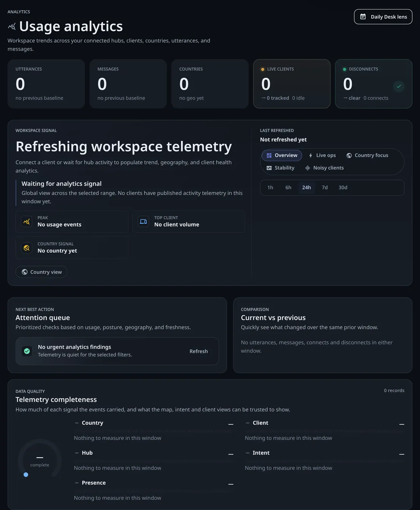420x510 pixels.
Task: Click the Live Clients card
Action: [x=292, y=84]
